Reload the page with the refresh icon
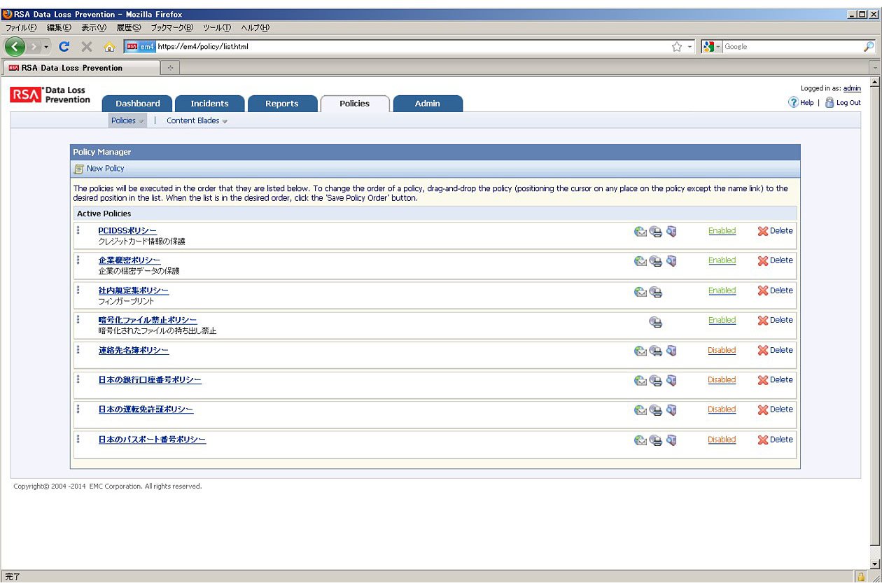This screenshot has width=882, height=588. pos(64,47)
